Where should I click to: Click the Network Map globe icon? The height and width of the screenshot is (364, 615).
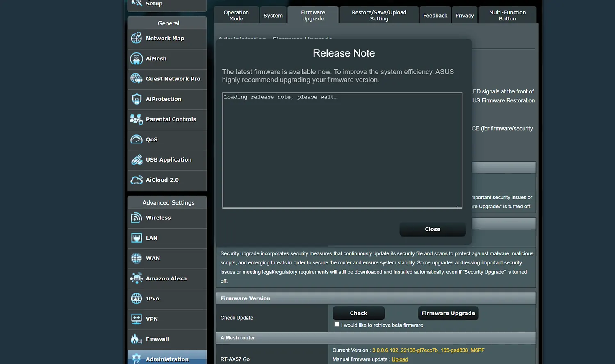pos(136,38)
